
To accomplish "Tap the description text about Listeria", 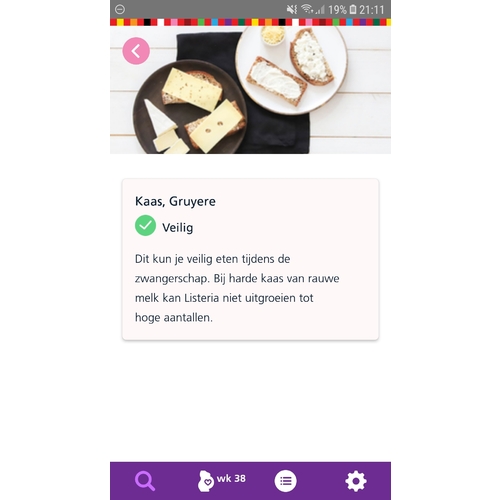I will click(237, 288).
